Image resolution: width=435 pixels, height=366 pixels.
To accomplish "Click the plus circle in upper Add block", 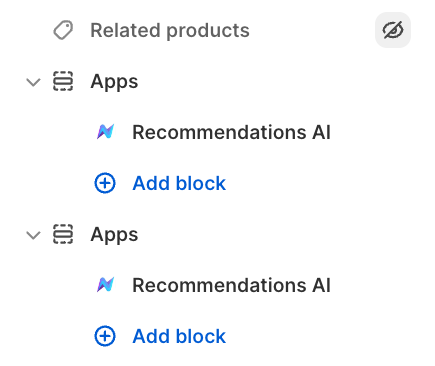I will (105, 183).
